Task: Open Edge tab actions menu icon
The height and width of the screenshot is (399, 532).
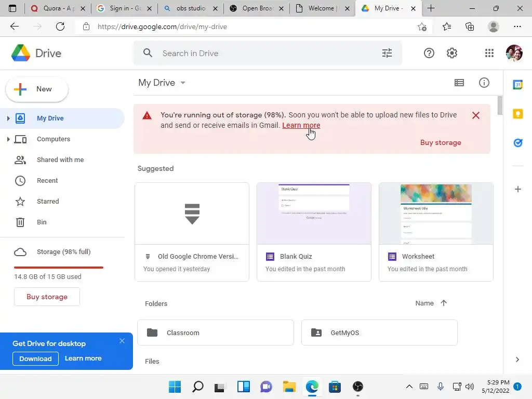Action: coord(12,8)
